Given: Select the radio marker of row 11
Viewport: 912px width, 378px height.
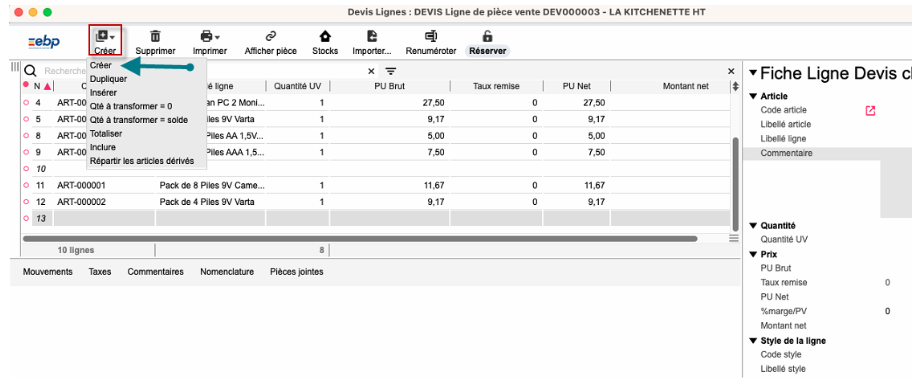Looking at the screenshot, I should [x=26, y=186].
